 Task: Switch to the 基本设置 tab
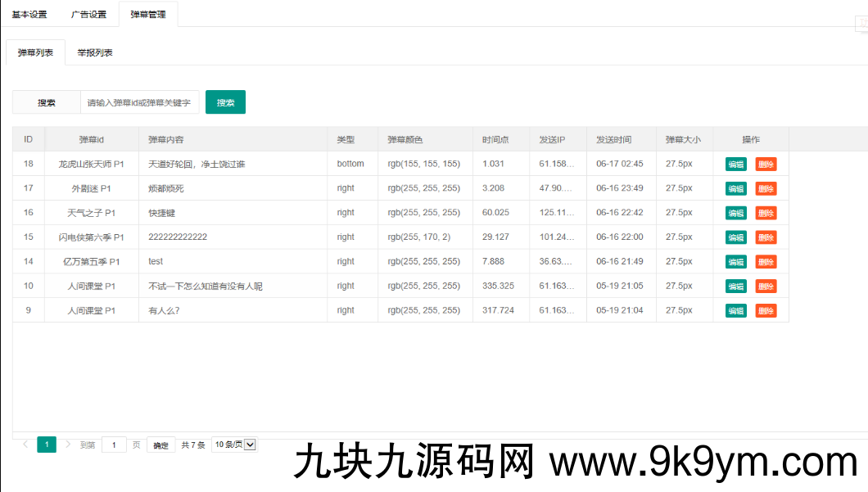[x=29, y=14]
